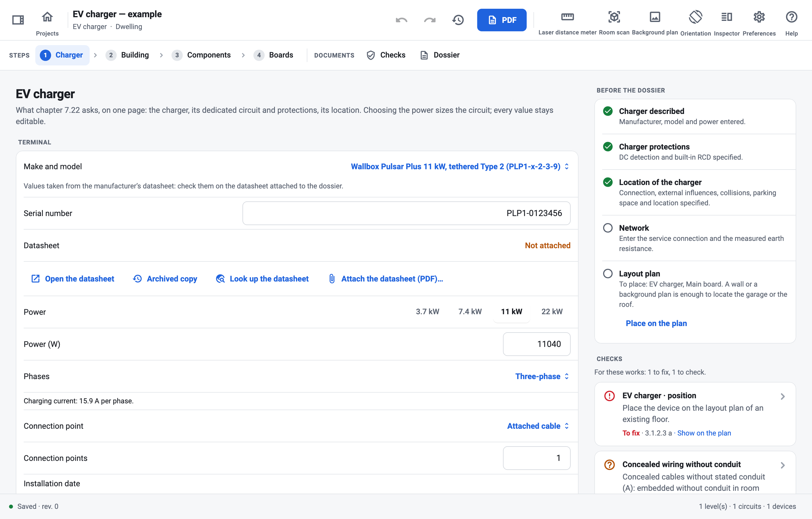Expand the EV charger position check
The width and height of the screenshot is (812, 519).
pos(783,397)
